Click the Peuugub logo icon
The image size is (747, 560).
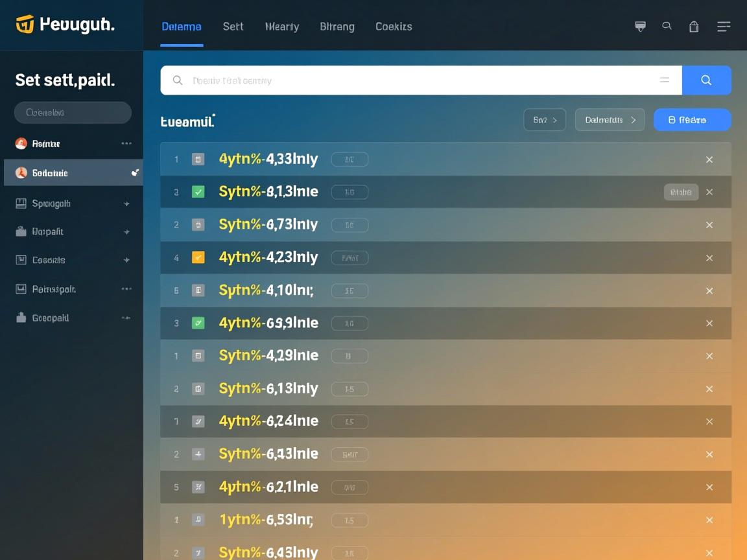click(25, 25)
